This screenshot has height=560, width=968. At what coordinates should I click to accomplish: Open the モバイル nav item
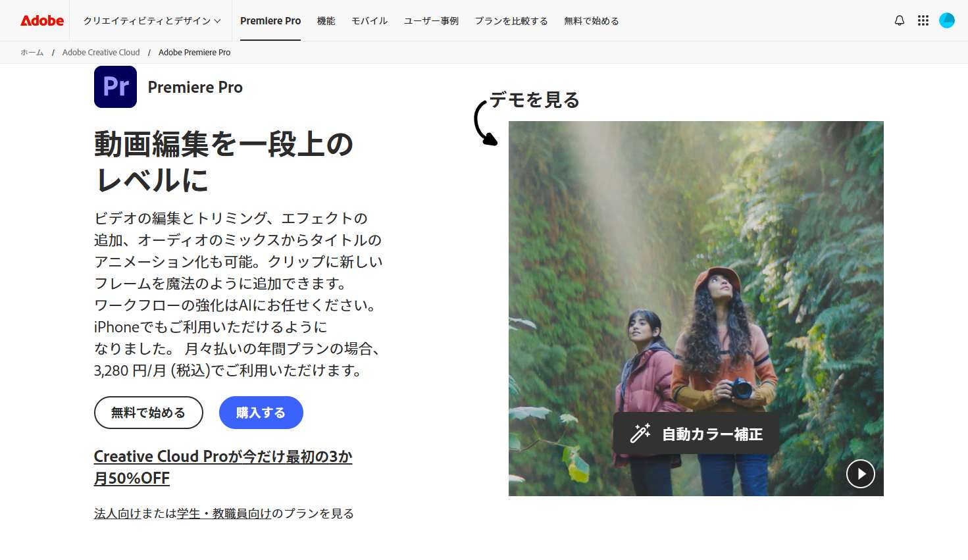coord(370,21)
